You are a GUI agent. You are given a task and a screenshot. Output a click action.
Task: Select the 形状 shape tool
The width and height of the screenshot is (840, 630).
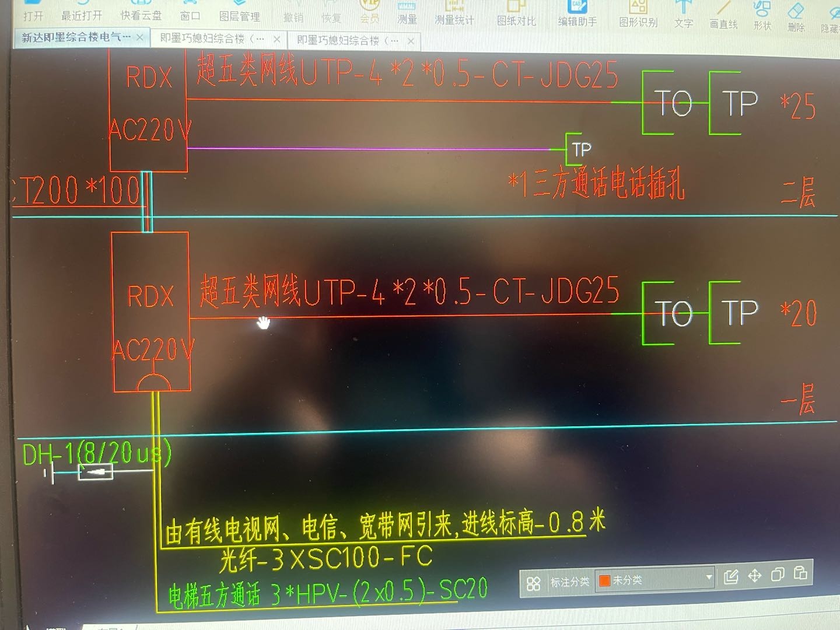click(x=762, y=16)
